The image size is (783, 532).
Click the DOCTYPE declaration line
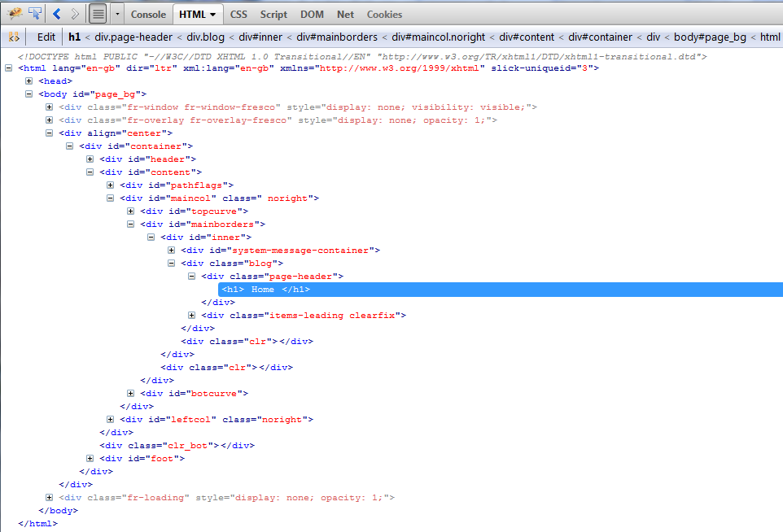pyautogui.click(x=362, y=56)
